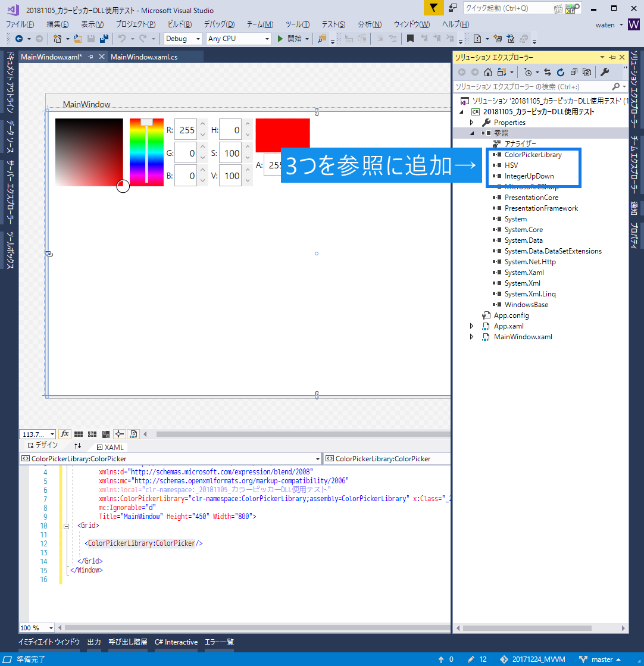Toggle the fx effects designer button
Image resolution: width=644 pixels, height=666 pixels.
tap(64, 434)
